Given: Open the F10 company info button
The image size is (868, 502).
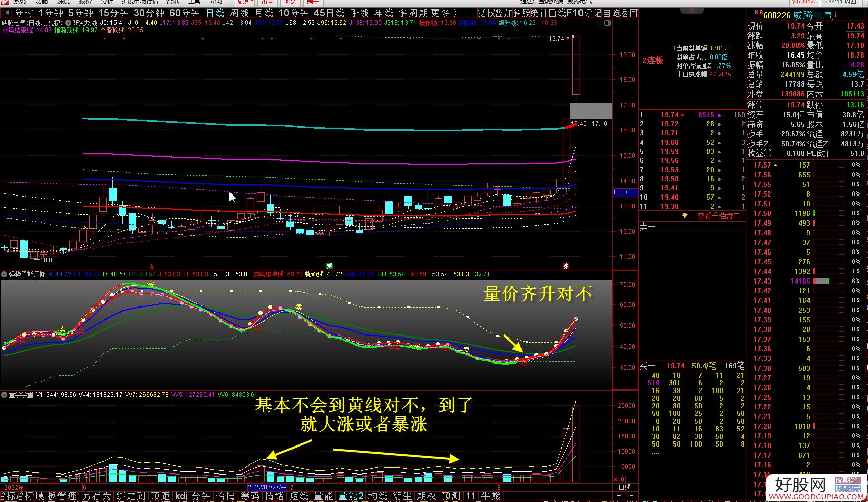Looking at the screenshot, I should [x=575, y=13].
